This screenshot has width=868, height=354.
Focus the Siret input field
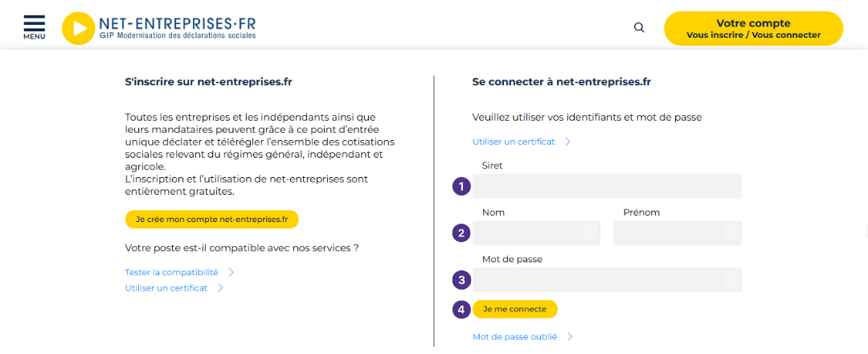pos(607,186)
